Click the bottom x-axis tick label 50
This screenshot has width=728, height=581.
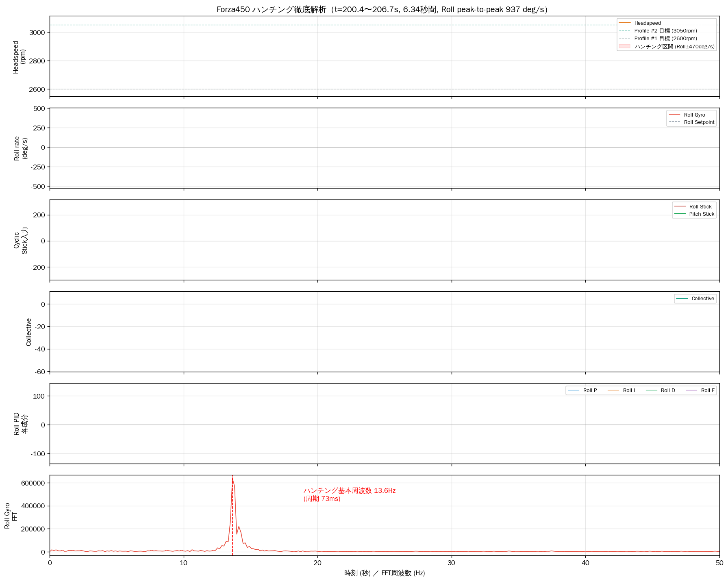(x=719, y=563)
